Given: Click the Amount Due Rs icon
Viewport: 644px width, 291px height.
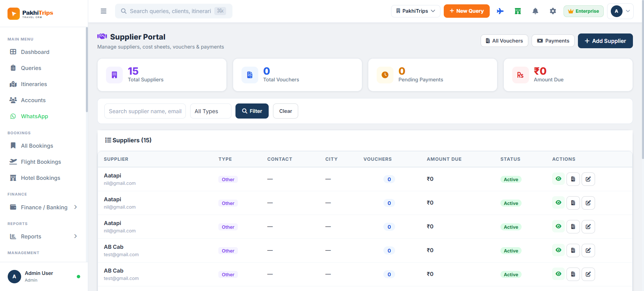Looking at the screenshot, I should coord(521,75).
